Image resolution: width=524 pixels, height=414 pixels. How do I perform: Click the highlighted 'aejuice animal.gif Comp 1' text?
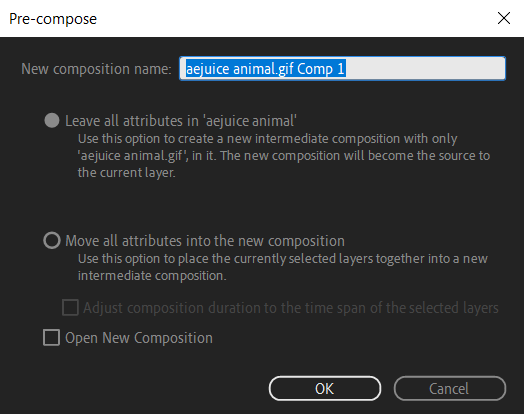(265, 69)
